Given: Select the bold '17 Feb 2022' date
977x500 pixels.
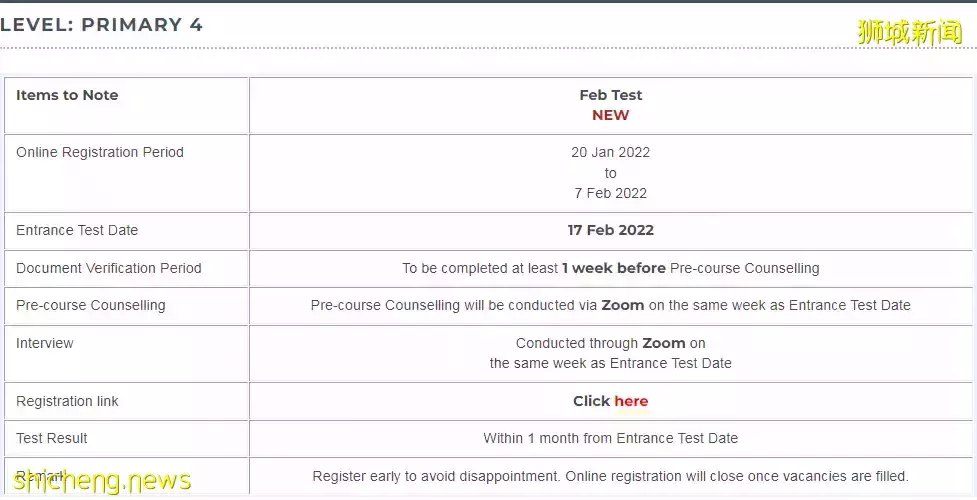Looking at the screenshot, I should (611, 230).
